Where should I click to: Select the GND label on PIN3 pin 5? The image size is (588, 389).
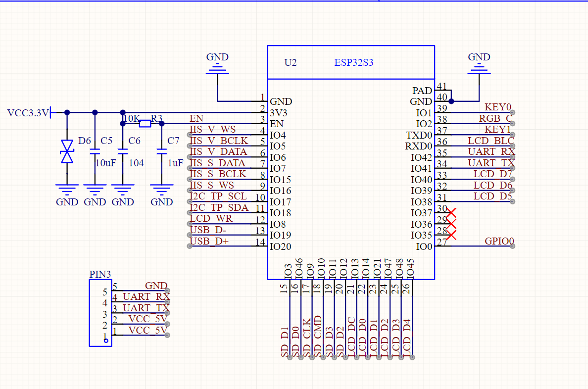156,286
